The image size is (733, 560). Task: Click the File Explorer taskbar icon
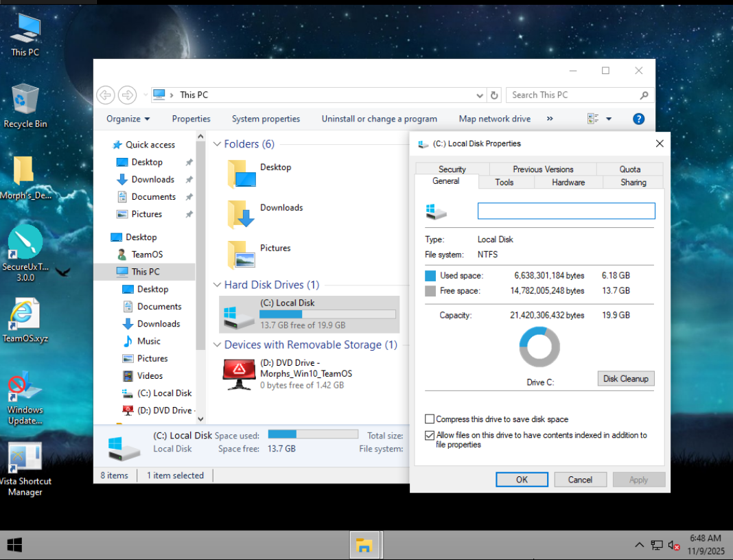(364, 546)
